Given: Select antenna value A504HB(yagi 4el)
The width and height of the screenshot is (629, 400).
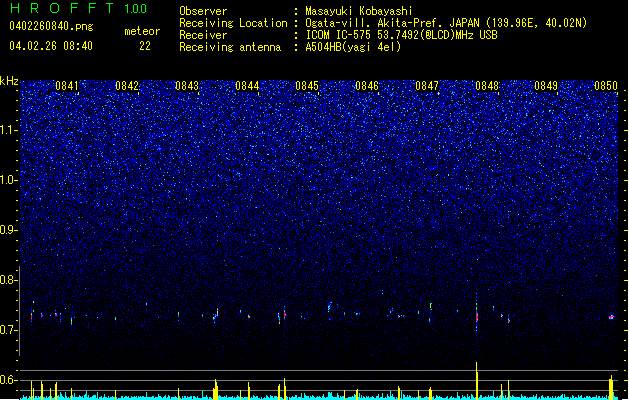Looking at the screenshot, I should click(x=353, y=47).
